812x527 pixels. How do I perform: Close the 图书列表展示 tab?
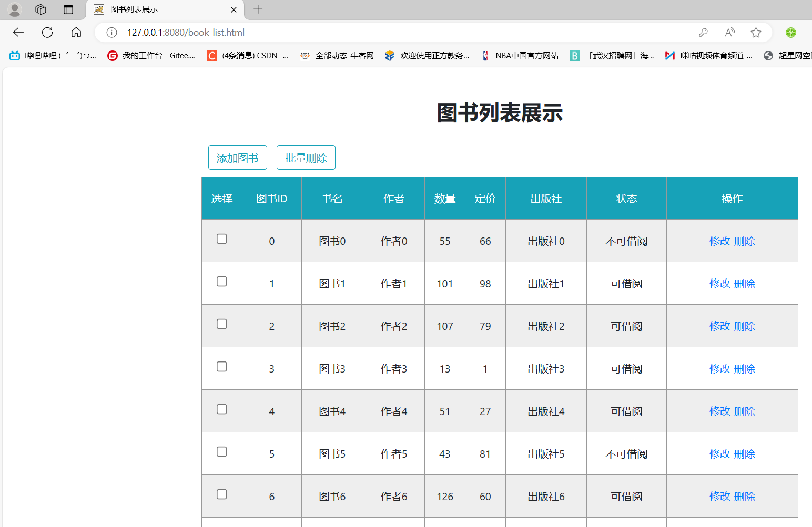234,9
